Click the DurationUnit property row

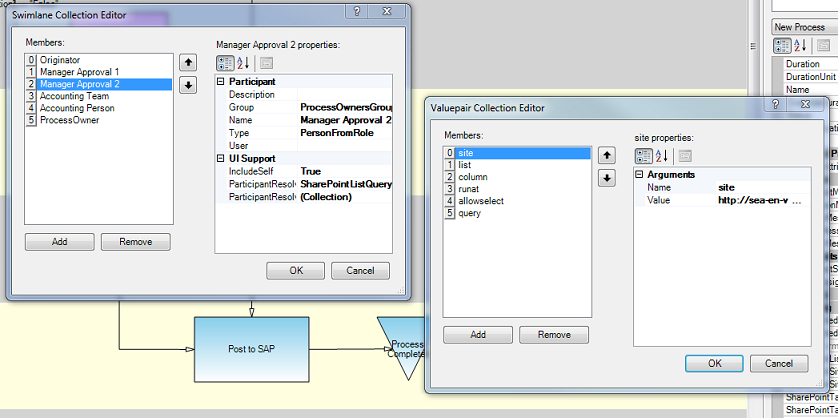pyautogui.click(x=810, y=77)
